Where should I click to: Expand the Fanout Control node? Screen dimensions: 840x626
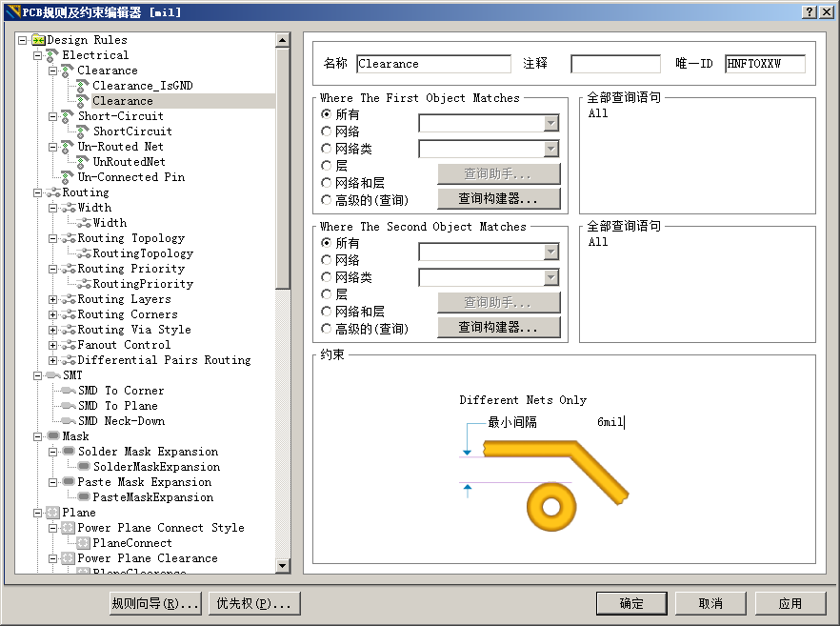[x=52, y=345]
